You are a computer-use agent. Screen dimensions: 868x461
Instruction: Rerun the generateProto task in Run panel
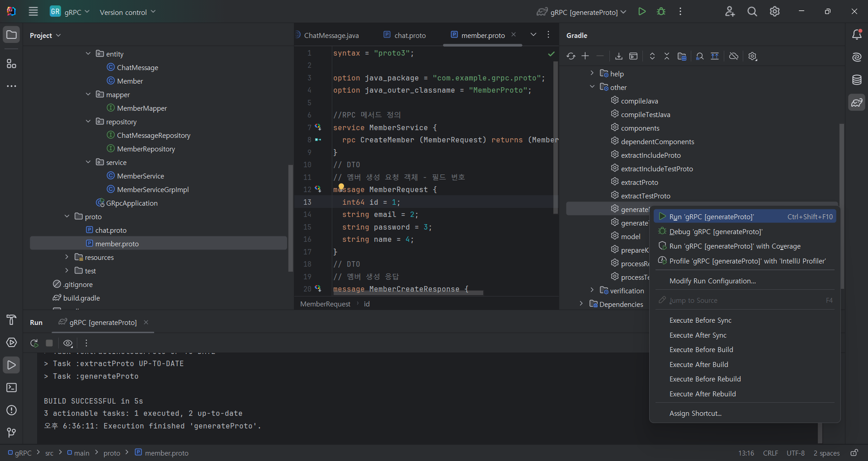pos(34,343)
